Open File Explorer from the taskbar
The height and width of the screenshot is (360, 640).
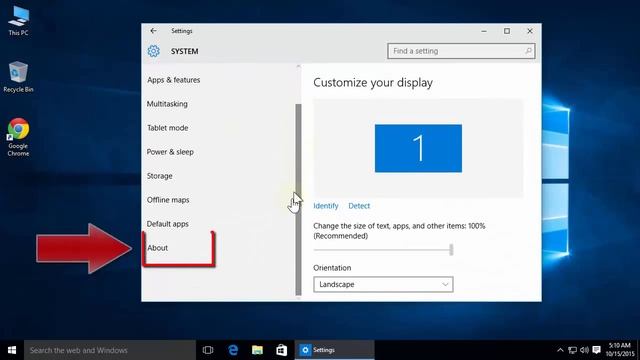click(257, 350)
